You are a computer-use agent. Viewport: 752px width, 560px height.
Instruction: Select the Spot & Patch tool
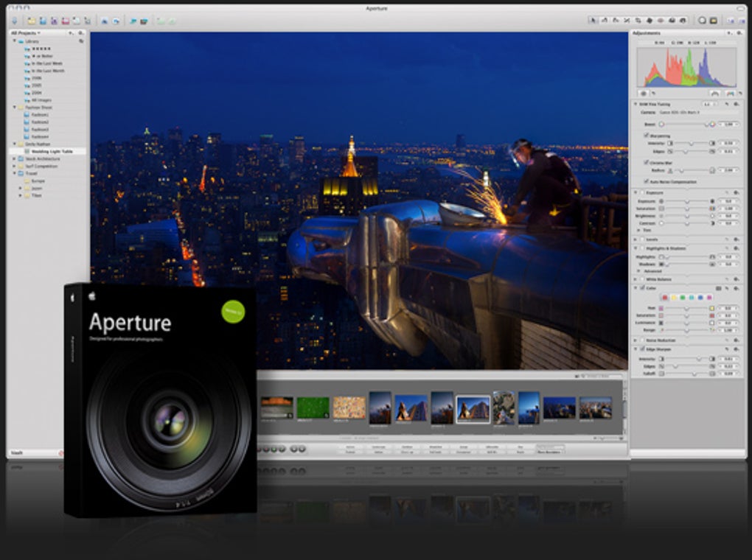650,20
